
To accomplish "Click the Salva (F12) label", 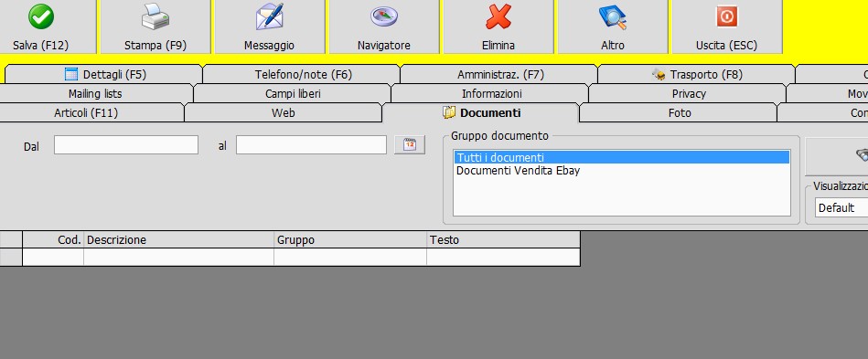I will click(41, 46).
